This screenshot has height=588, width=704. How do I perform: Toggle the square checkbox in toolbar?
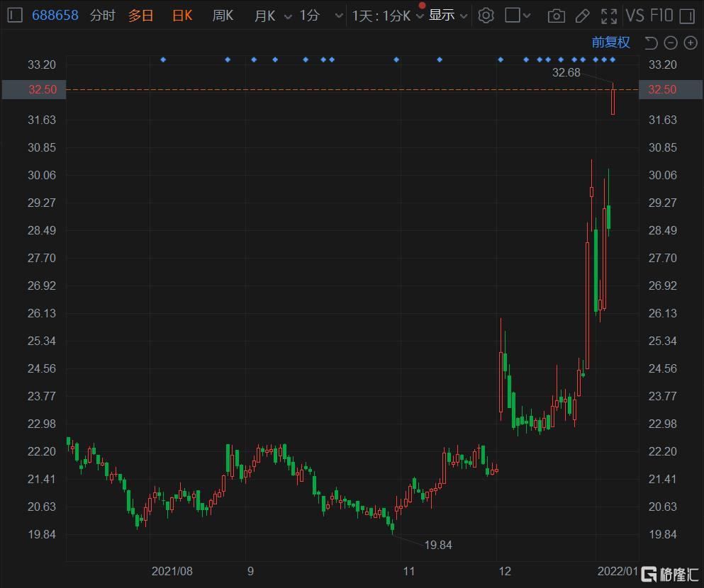click(513, 15)
